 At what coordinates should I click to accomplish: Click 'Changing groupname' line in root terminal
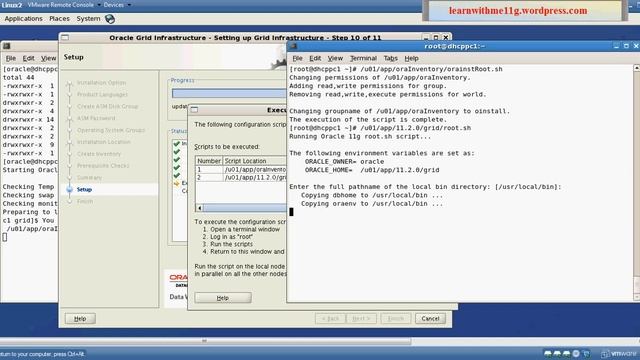(x=400, y=111)
